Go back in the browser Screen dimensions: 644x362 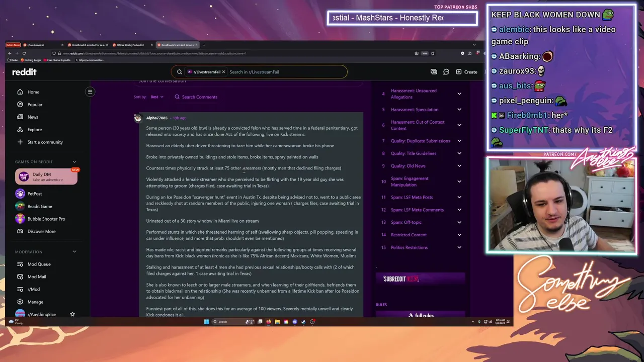10,53
